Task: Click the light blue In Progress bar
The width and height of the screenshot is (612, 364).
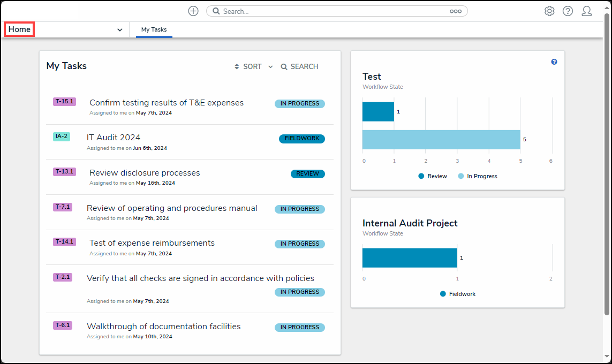Action: (x=441, y=139)
